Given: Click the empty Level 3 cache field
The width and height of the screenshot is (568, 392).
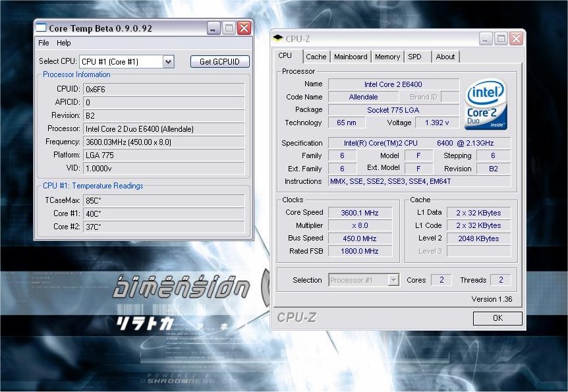Looking at the screenshot, I should click(x=478, y=251).
